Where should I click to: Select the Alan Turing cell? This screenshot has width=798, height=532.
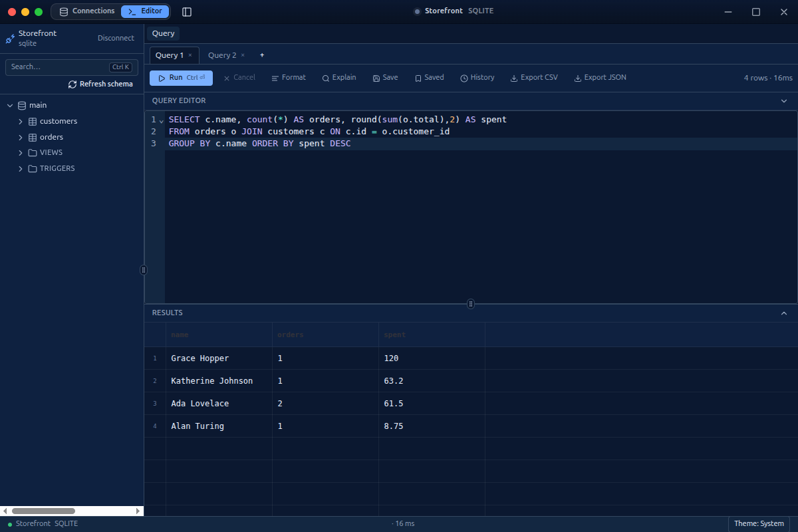(219, 426)
